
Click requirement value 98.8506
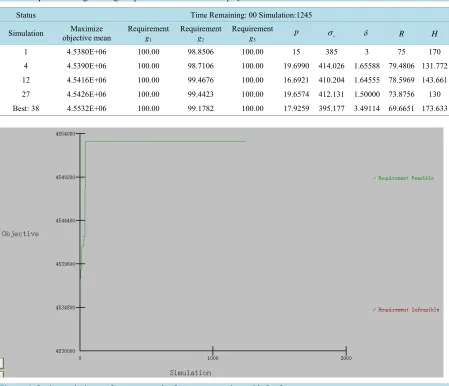point(201,52)
